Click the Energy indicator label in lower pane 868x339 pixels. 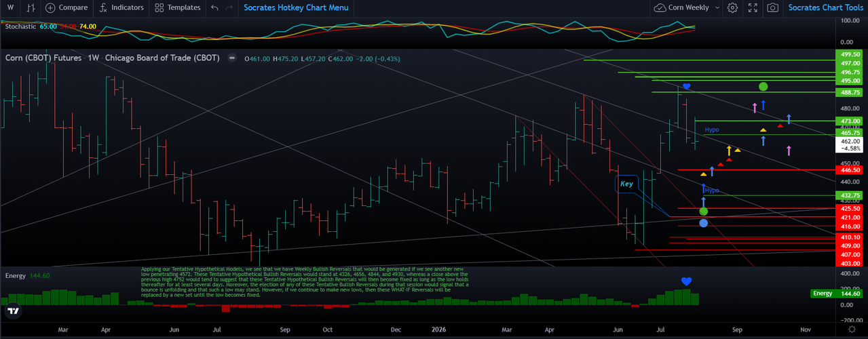16,276
